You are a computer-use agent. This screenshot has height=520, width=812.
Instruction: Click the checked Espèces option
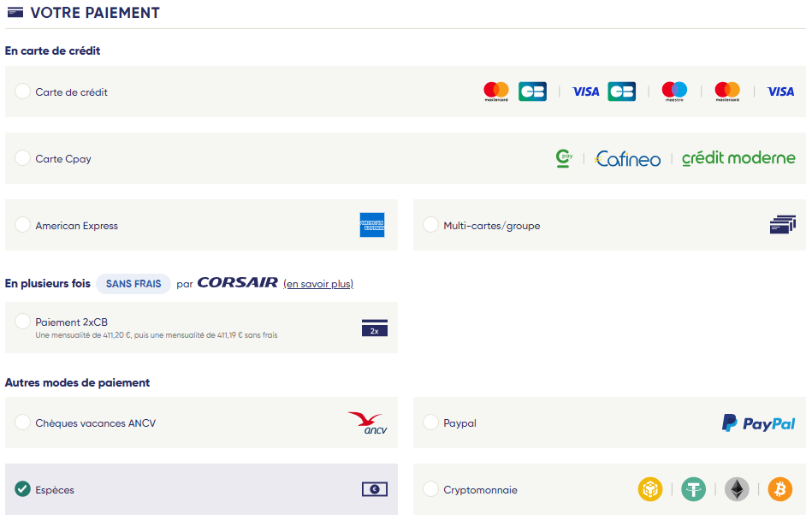tap(23, 489)
